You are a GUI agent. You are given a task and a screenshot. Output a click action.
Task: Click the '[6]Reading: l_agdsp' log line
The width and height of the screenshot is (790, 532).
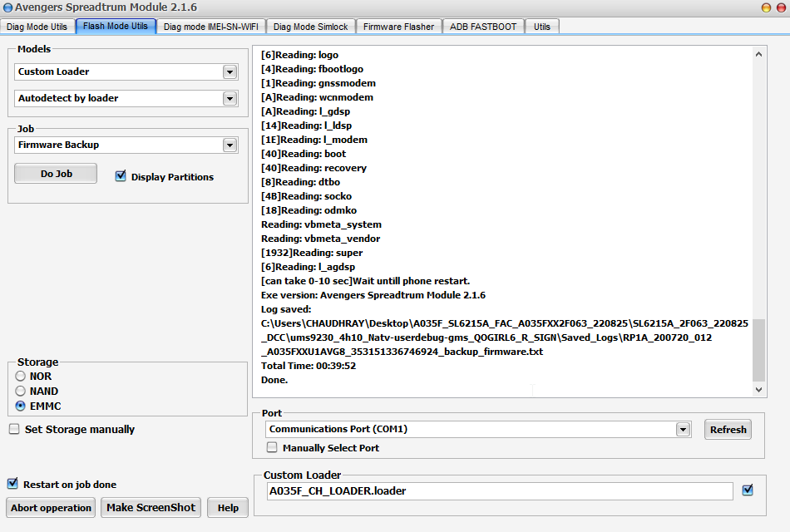coord(309,267)
